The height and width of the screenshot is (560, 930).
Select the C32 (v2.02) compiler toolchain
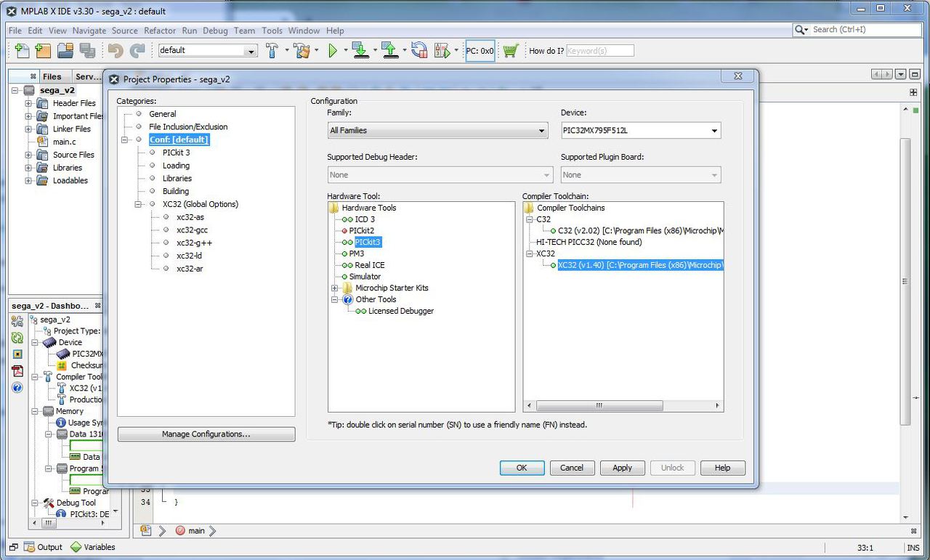tap(640, 231)
